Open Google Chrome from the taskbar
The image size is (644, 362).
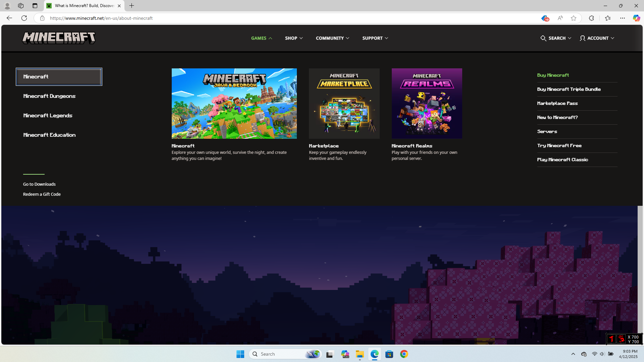pos(404,354)
